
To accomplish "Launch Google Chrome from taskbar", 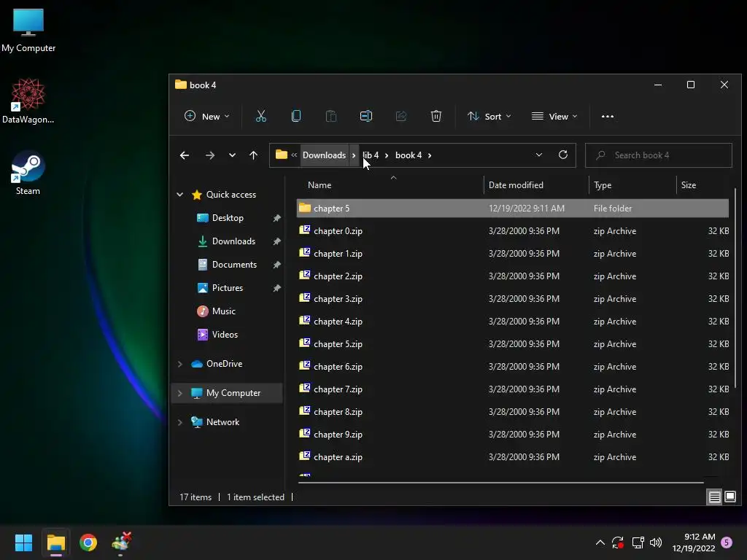I will pyautogui.click(x=88, y=542).
